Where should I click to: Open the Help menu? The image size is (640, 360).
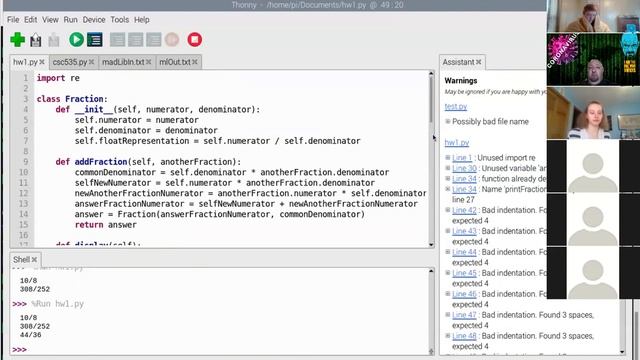click(x=142, y=20)
